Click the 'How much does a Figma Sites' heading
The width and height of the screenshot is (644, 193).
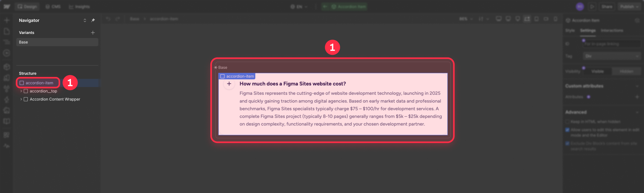pos(292,84)
